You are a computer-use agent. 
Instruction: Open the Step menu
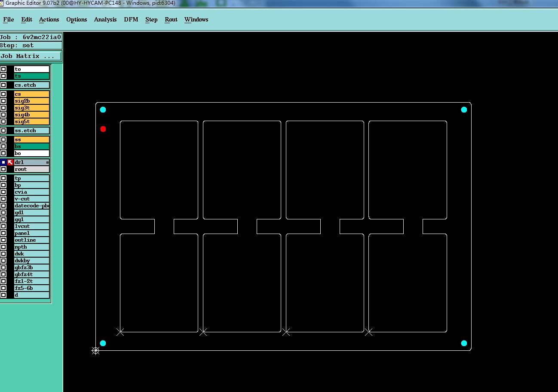pyautogui.click(x=151, y=19)
